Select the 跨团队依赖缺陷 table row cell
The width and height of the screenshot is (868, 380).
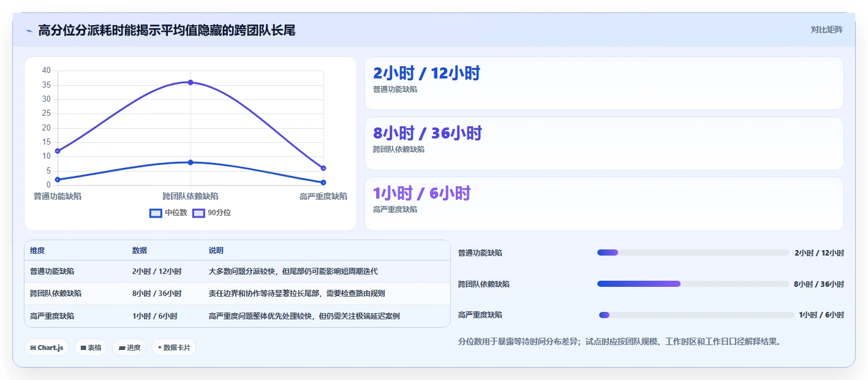click(56, 294)
